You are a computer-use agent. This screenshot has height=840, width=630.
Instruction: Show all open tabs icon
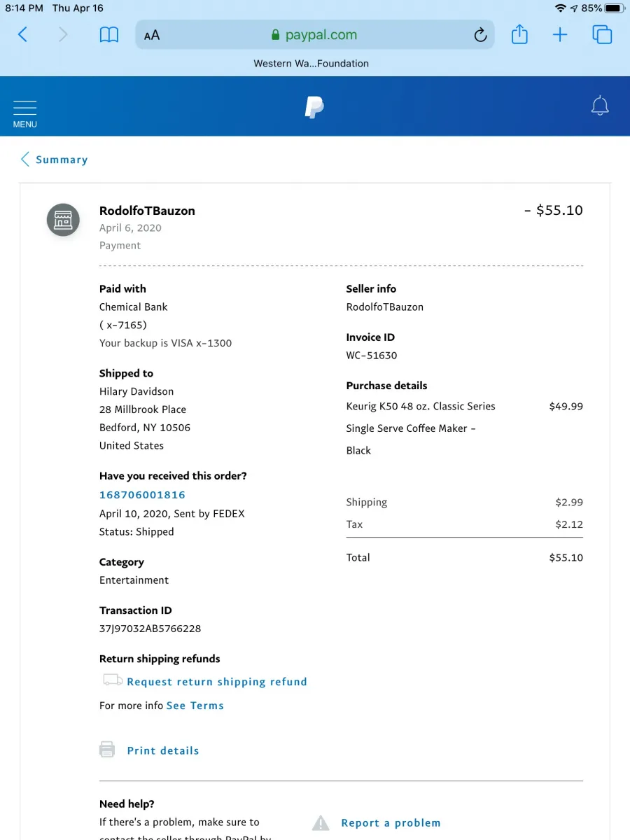pos(602,34)
